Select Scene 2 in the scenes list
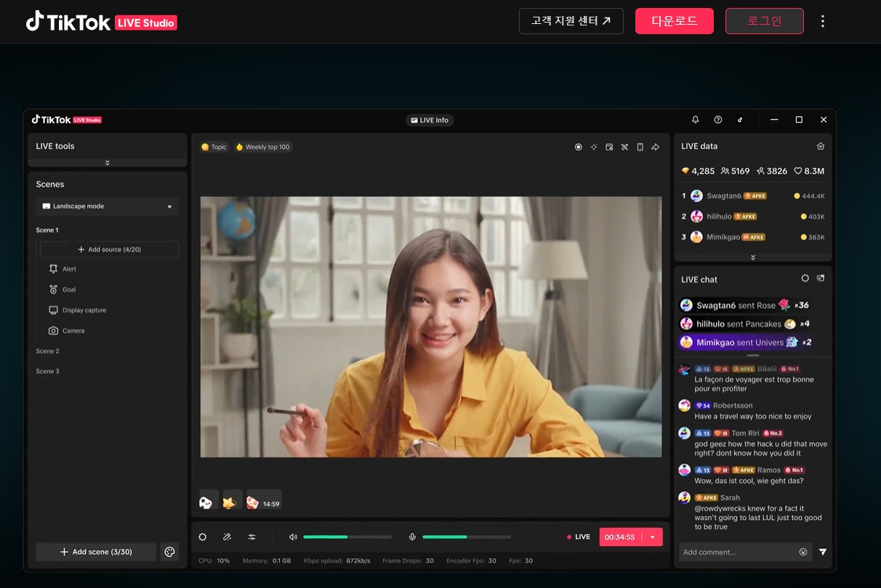The image size is (881, 588). click(48, 351)
